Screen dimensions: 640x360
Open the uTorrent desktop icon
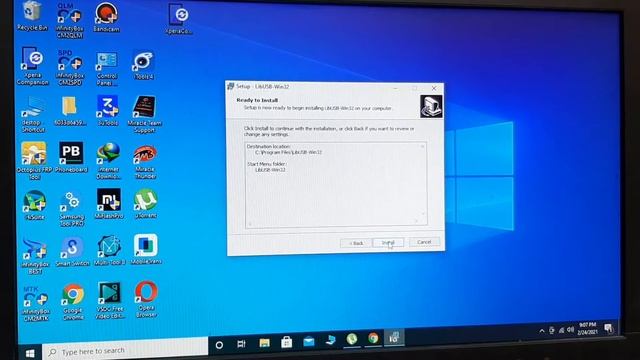[146, 203]
